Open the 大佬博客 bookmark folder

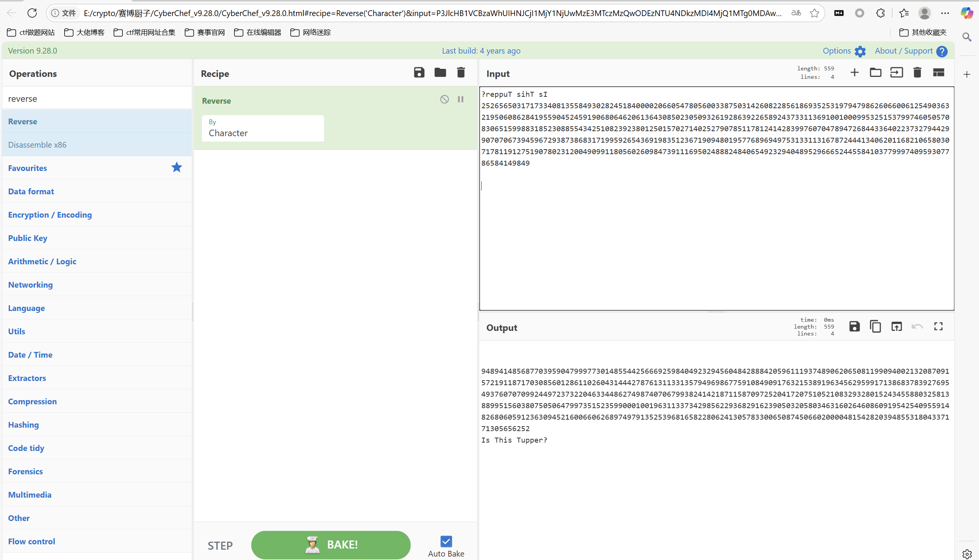[84, 32]
